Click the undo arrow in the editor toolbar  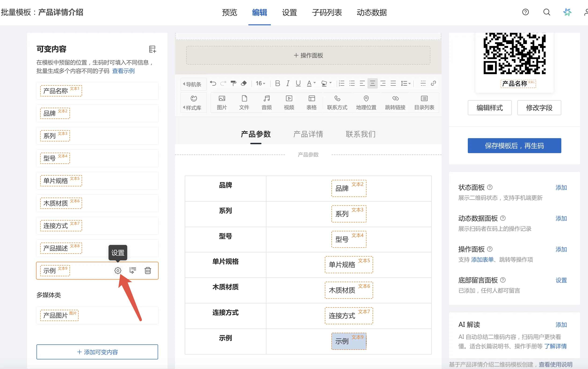point(213,83)
